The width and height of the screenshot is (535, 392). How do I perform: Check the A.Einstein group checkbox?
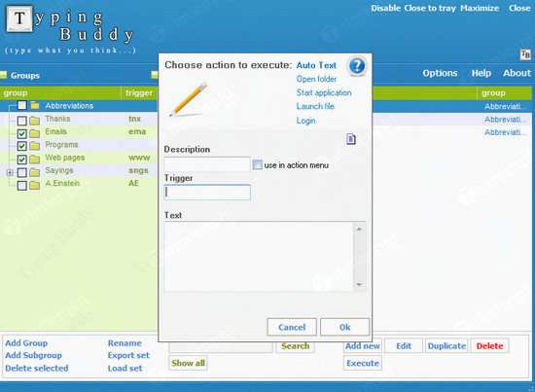[21, 185]
